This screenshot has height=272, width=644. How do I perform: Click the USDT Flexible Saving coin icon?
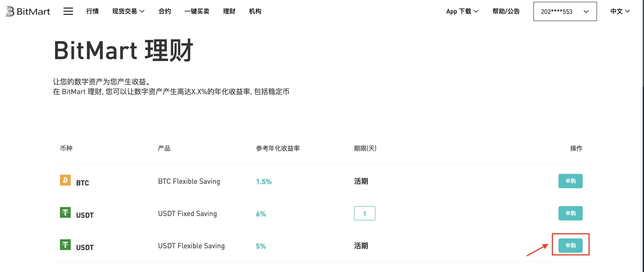pyautogui.click(x=65, y=244)
